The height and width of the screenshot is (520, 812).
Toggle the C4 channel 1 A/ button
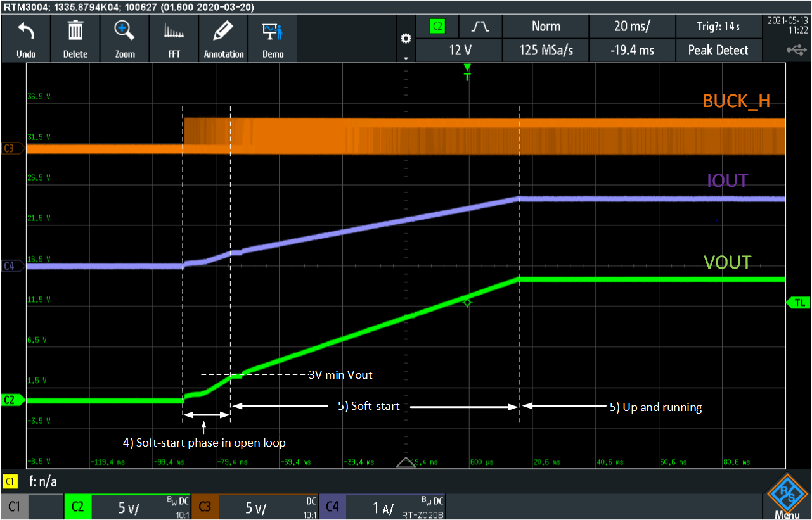tap(382, 507)
